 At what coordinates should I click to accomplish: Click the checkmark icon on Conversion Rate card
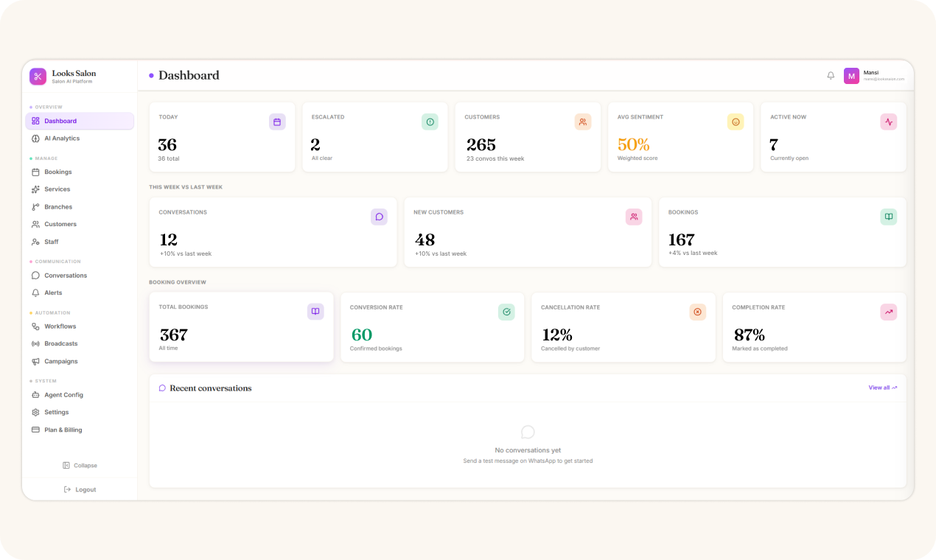click(506, 312)
